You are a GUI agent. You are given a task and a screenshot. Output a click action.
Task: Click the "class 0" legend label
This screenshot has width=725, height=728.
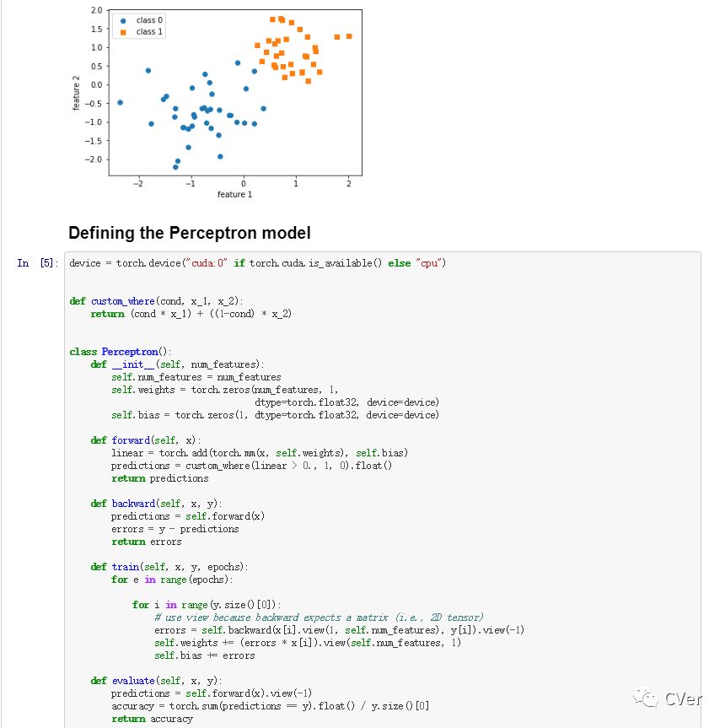pos(150,20)
